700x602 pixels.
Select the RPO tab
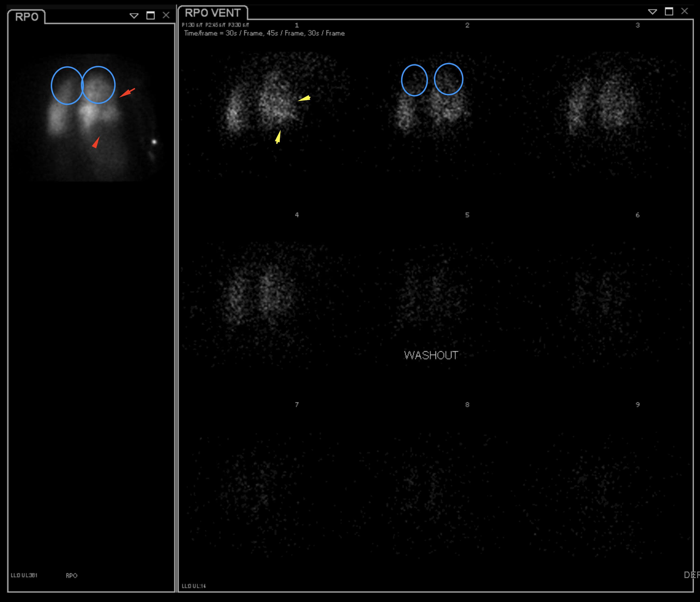[27, 16]
